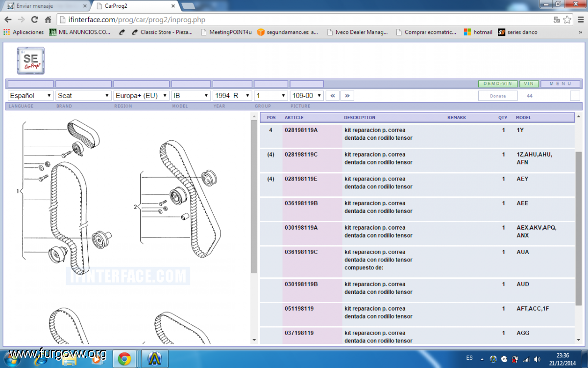Open the MENU button
Viewport: 588px width, 368px height.
point(561,84)
